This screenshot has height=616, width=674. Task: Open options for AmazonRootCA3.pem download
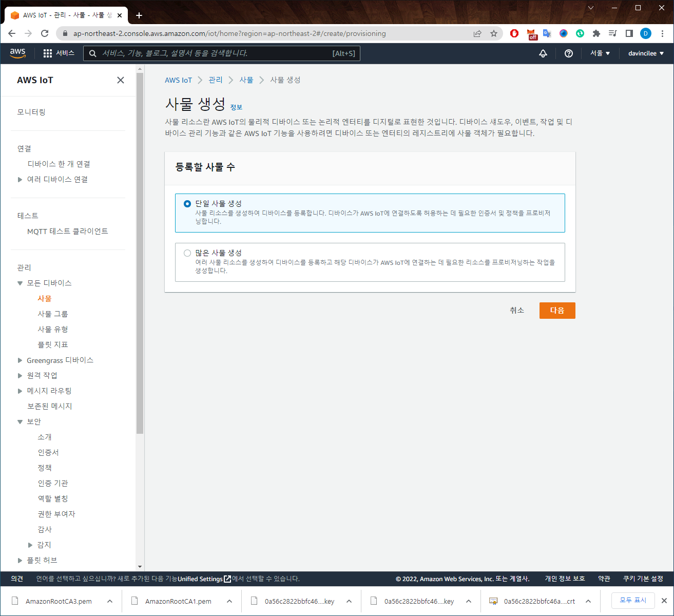pyautogui.click(x=110, y=601)
